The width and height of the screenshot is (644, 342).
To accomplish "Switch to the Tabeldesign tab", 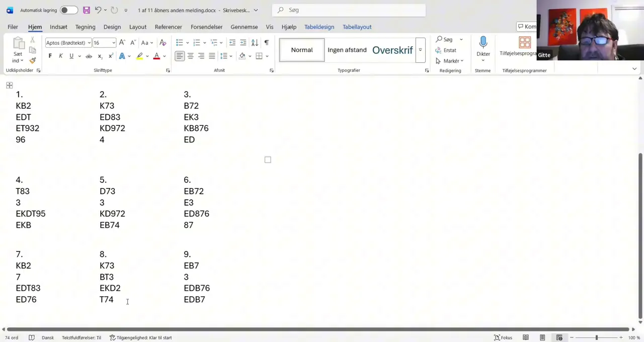I will coord(319,27).
